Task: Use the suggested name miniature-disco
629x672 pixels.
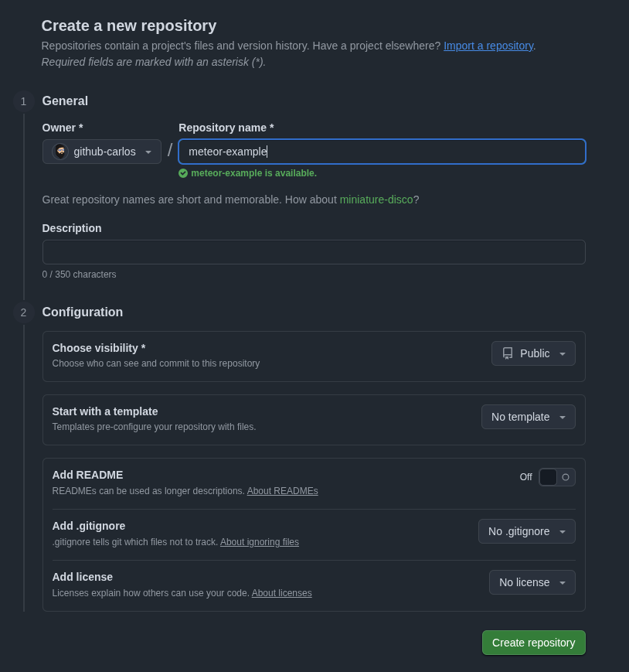Action: (x=376, y=200)
